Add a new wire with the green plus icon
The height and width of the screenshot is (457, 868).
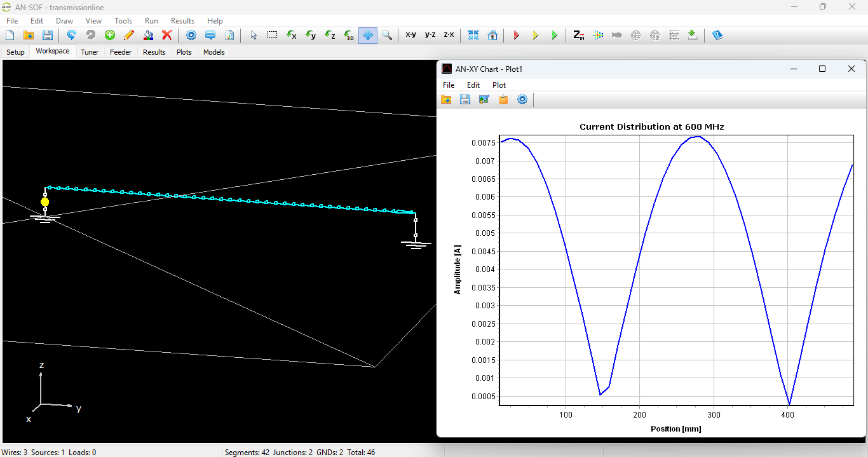109,35
